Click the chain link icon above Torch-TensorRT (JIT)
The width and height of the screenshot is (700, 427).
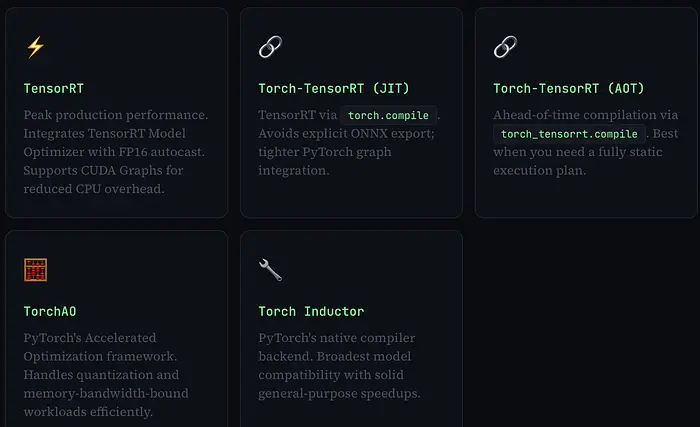click(269, 46)
